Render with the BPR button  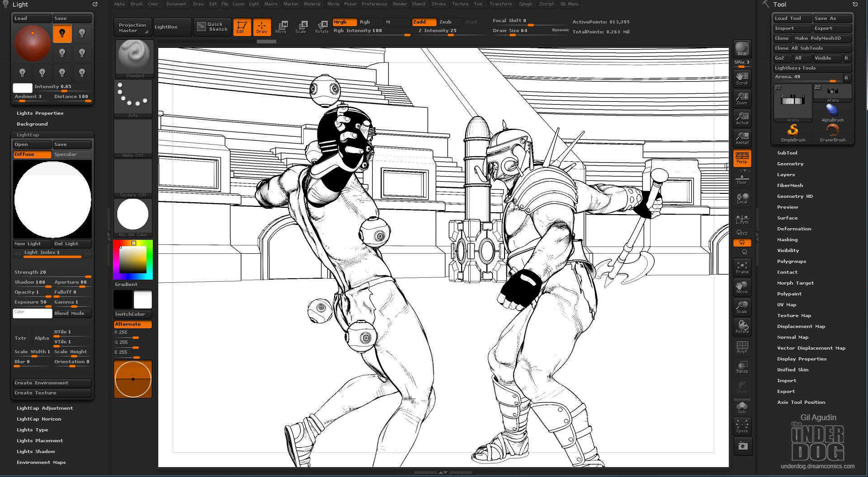(742, 49)
